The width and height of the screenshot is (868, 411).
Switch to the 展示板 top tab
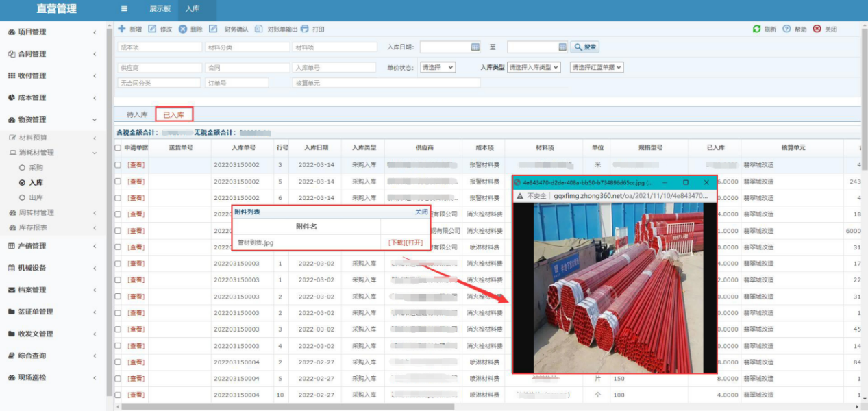(160, 9)
